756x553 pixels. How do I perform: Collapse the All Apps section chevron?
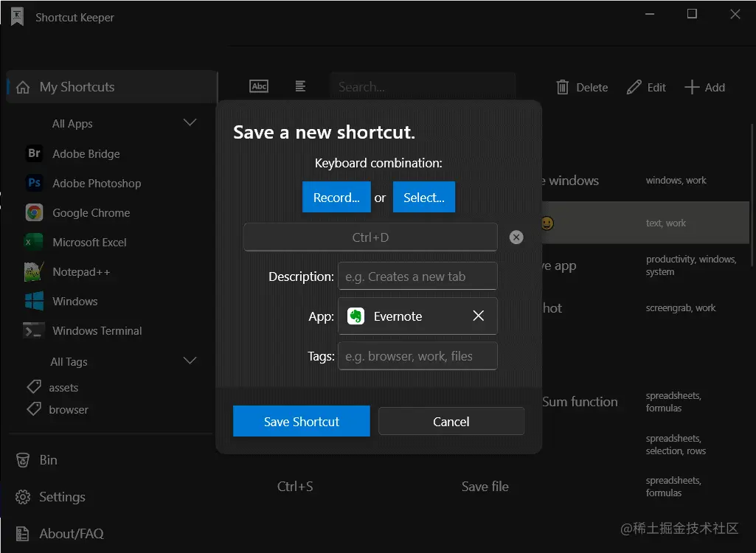tap(190, 122)
